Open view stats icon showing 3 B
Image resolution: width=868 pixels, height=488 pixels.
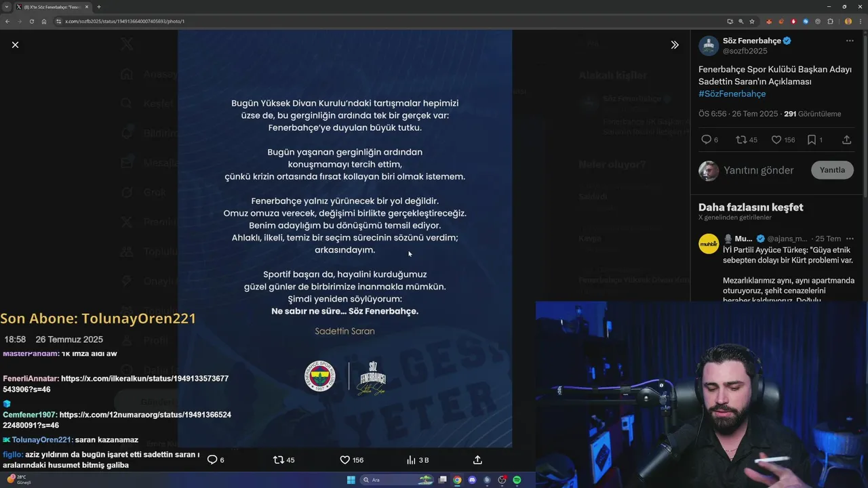click(411, 460)
